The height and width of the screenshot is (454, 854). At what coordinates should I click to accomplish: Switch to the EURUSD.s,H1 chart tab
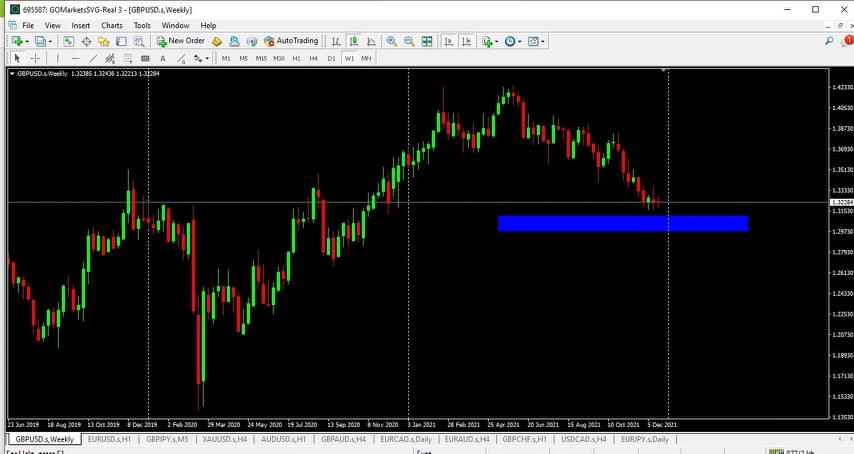(x=109, y=439)
